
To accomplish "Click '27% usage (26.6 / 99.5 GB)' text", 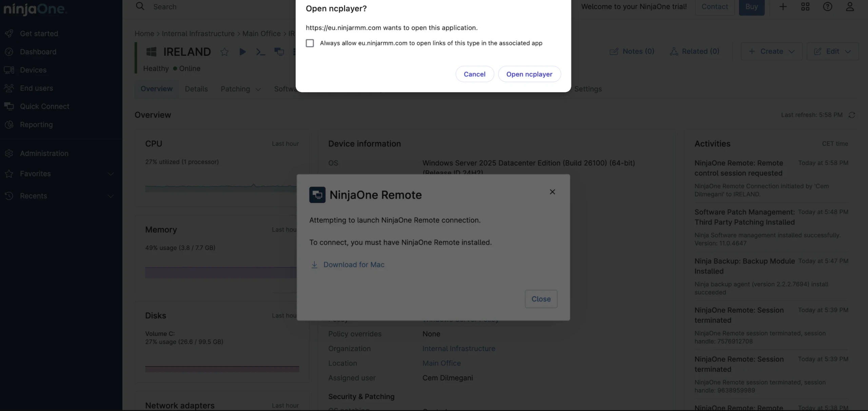I will [184, 342].
